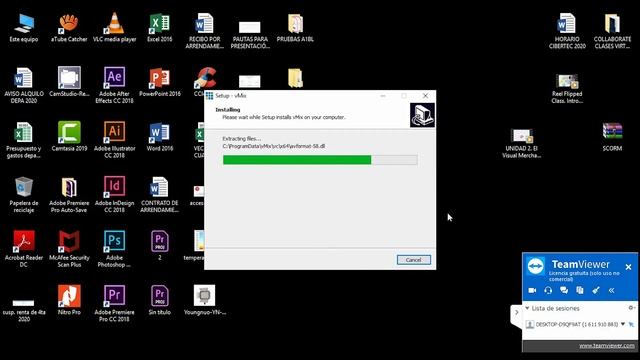The height and width of the screenshot is (360, 640).
Task: Launch McAfee Security Scan Plus
Action: point(69,249)
